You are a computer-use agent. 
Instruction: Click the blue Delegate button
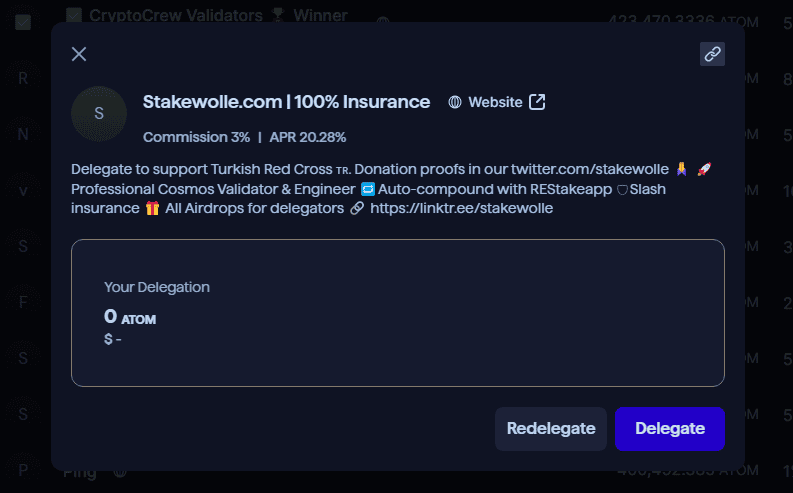670,429
